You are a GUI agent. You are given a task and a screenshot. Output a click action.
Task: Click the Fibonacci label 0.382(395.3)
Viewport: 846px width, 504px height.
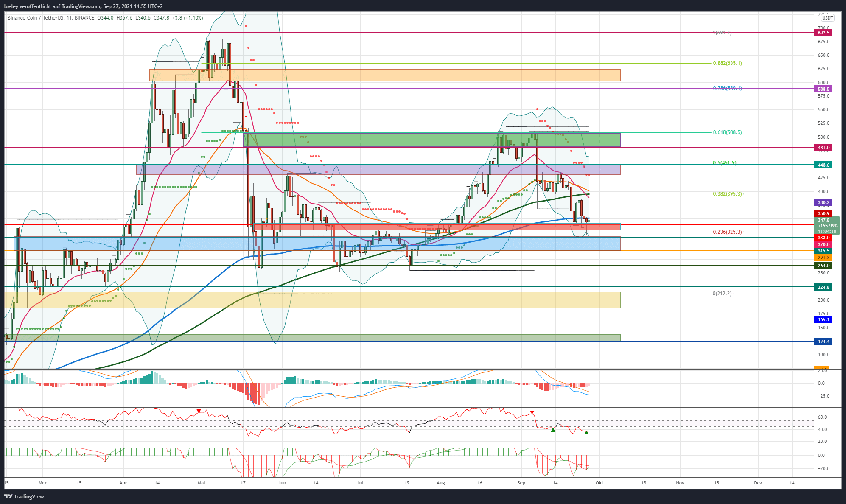[727, 194]
